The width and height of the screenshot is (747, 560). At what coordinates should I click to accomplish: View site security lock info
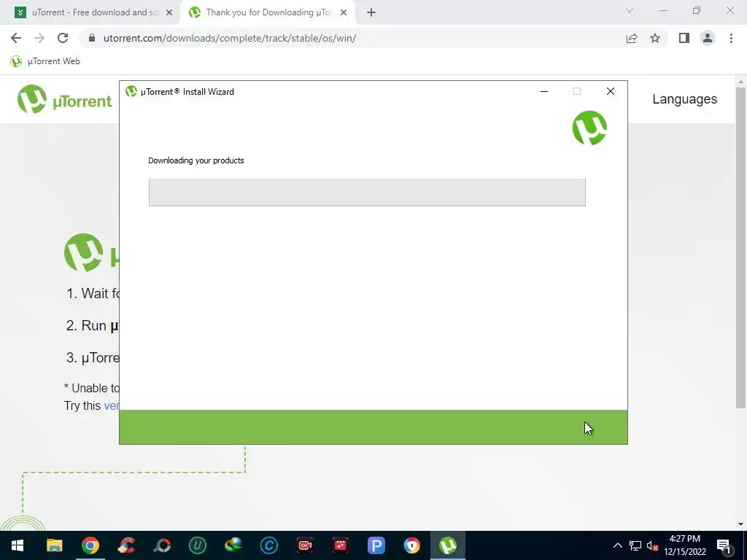[x=93, y=38]
